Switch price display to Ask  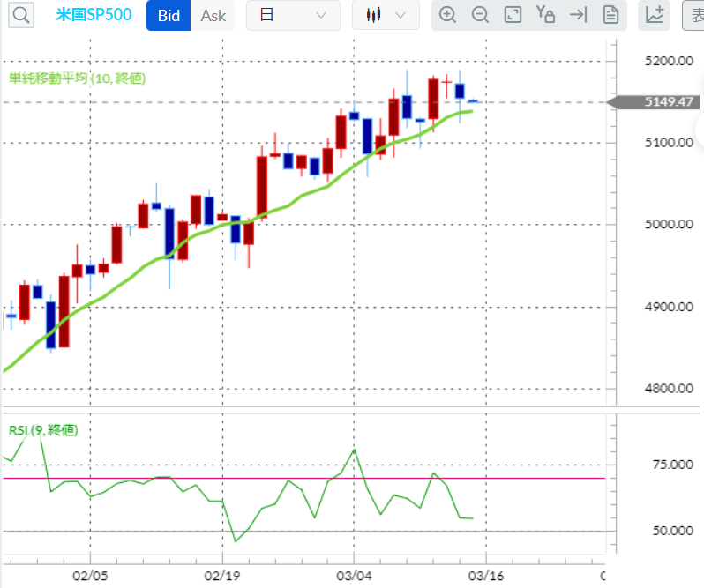[x=213, y=15]
